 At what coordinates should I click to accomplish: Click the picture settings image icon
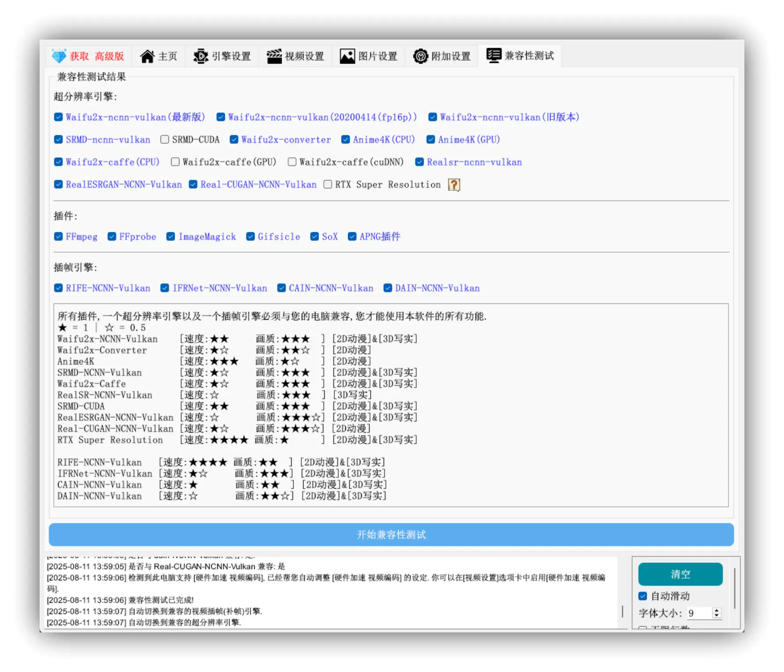[347, 56]
